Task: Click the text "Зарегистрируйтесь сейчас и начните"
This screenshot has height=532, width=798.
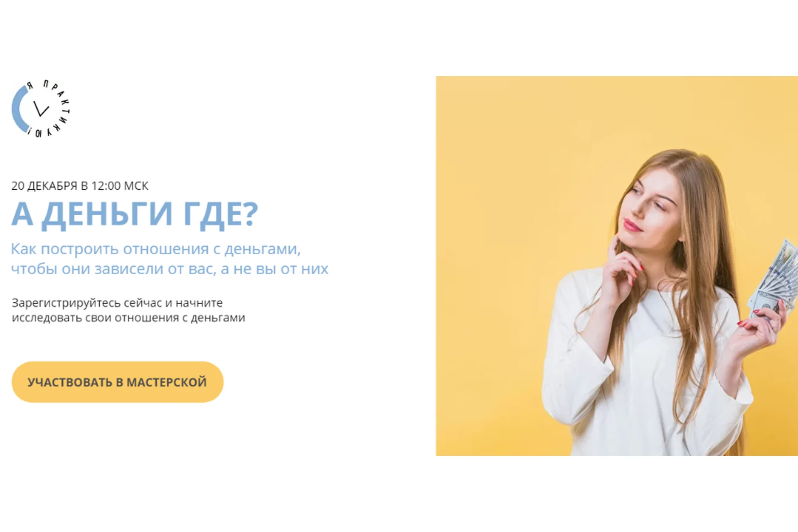Action: click(x=117, y=303)
